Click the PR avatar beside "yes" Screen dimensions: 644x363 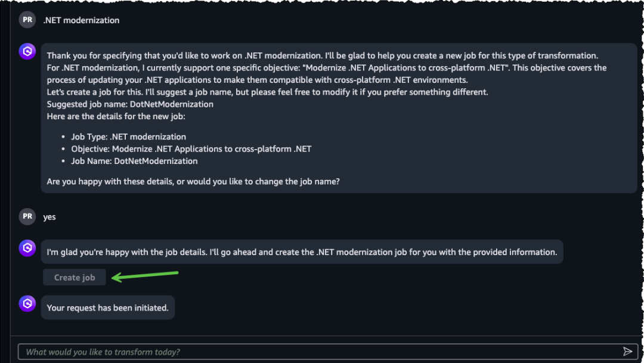tap(27, 216)
